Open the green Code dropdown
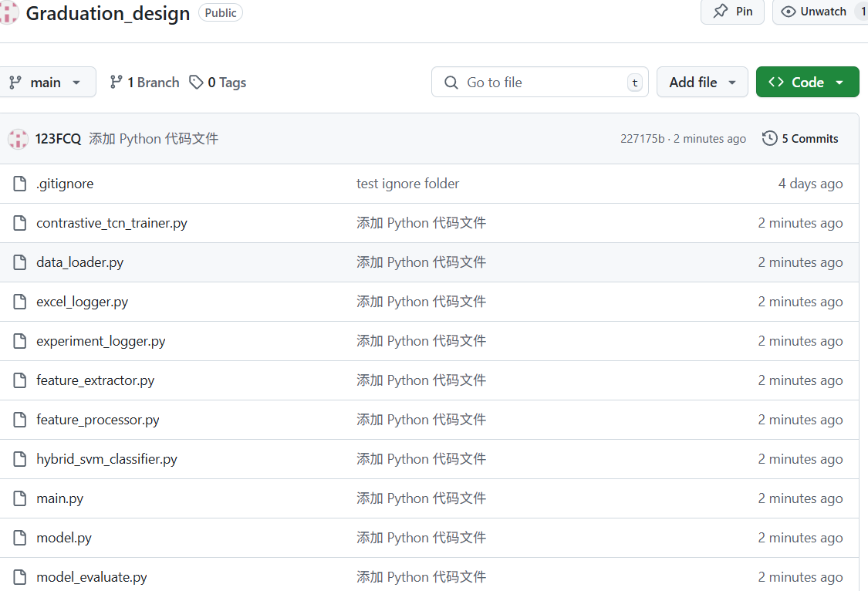 pos(807,82)
